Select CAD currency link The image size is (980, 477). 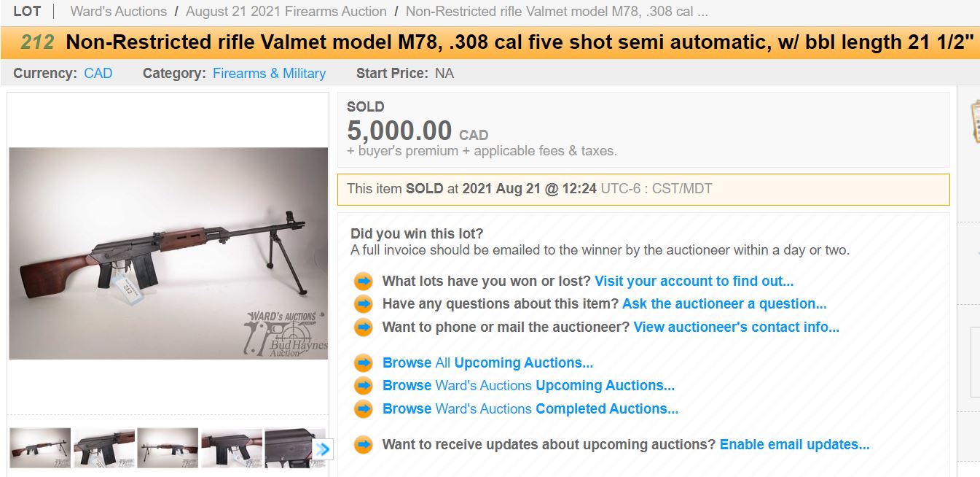98,74
